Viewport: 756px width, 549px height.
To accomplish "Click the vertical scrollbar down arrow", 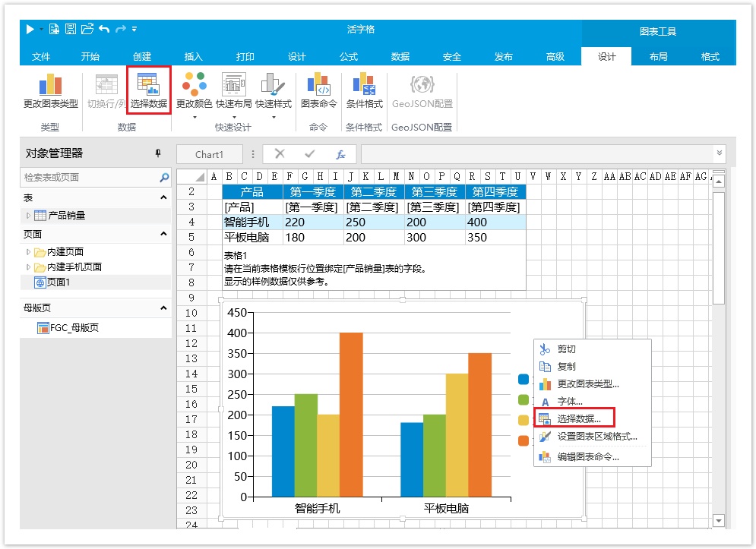I will pyautogui.click(x=719, y=520).
